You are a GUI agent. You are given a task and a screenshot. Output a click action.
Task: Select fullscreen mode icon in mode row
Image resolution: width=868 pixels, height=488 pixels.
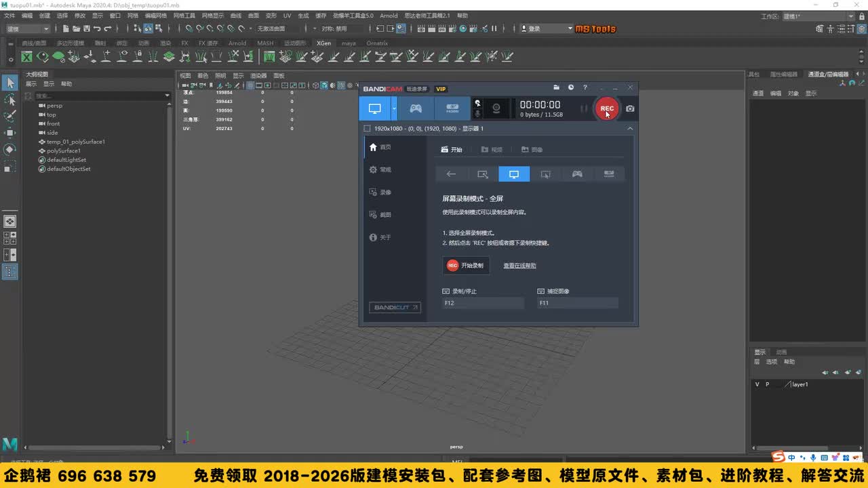514,174
